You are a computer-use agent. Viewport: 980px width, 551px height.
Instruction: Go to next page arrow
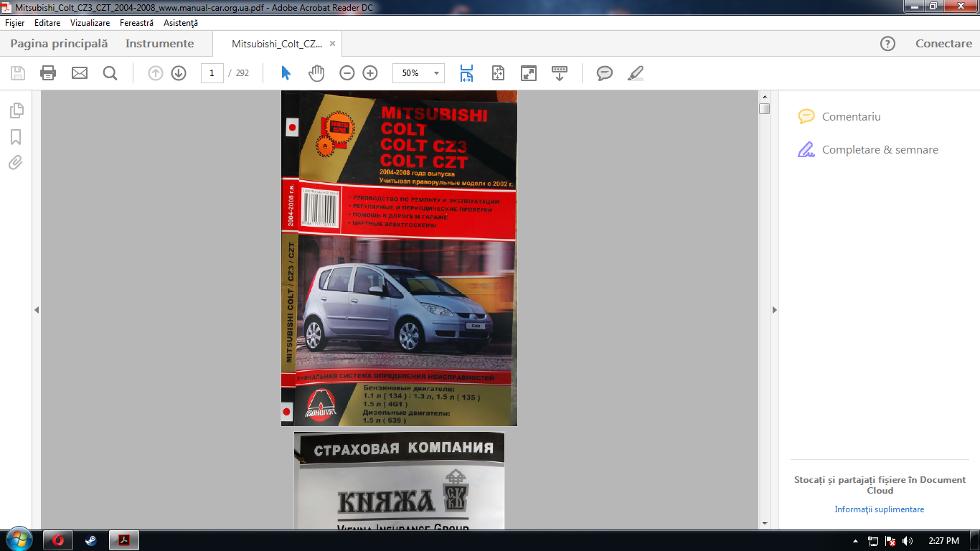click(179, 73)
